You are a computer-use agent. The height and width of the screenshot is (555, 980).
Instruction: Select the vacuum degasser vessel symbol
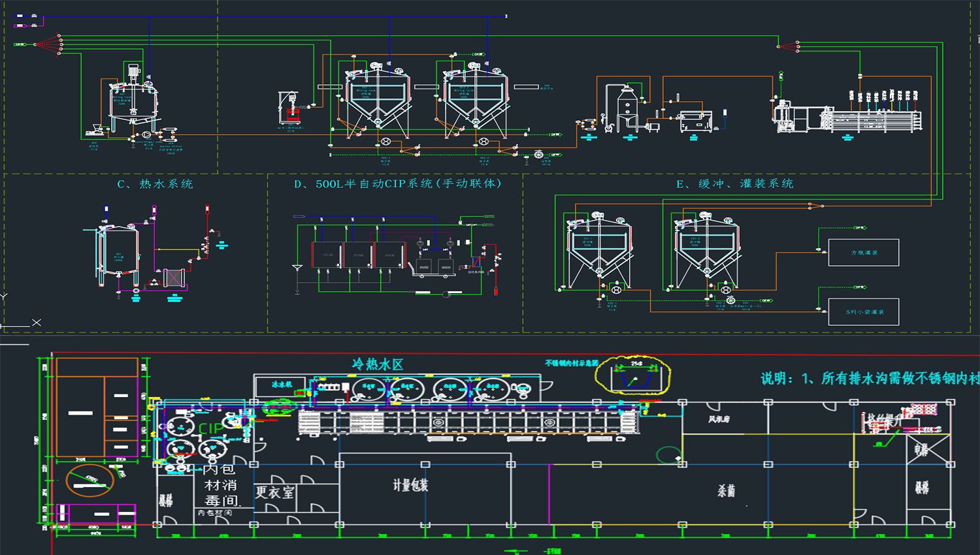[628, 103]
